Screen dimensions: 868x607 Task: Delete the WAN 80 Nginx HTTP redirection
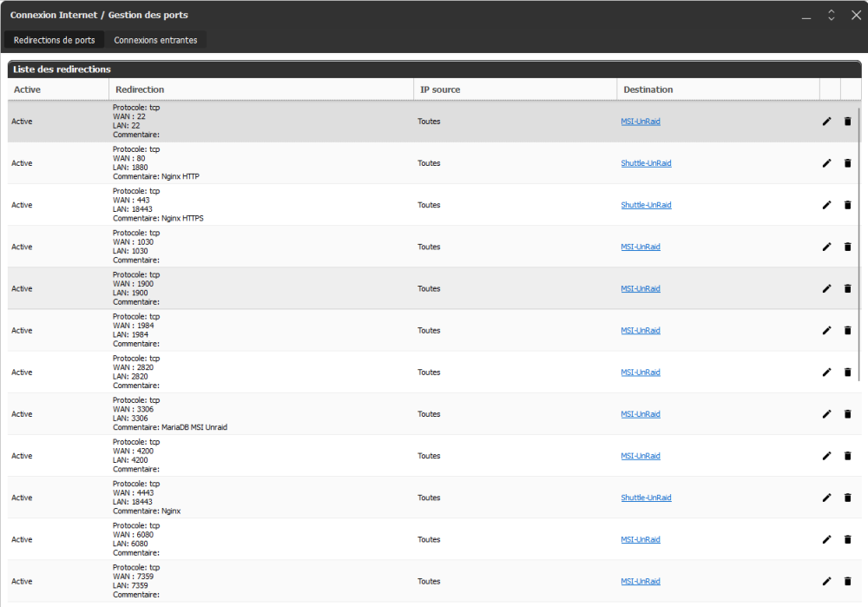(847, 163)
